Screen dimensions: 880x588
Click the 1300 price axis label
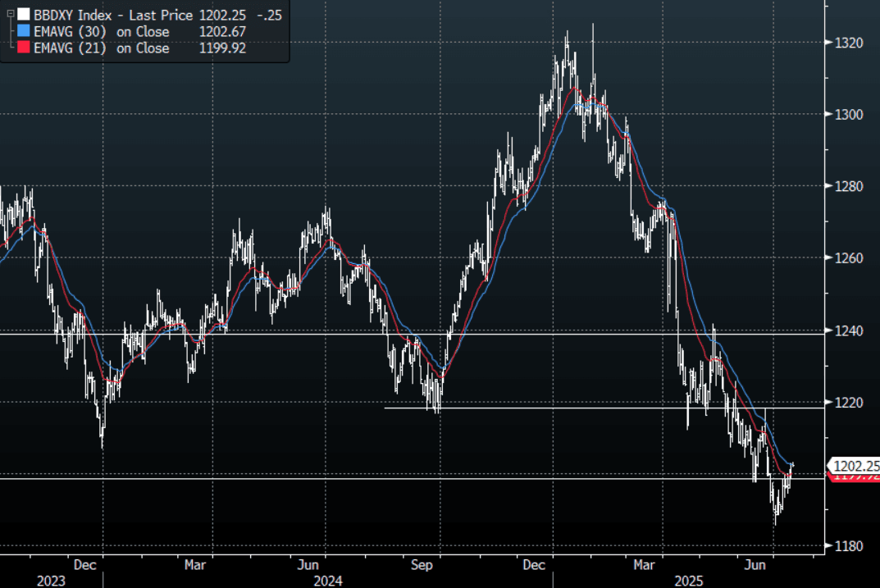848,115
